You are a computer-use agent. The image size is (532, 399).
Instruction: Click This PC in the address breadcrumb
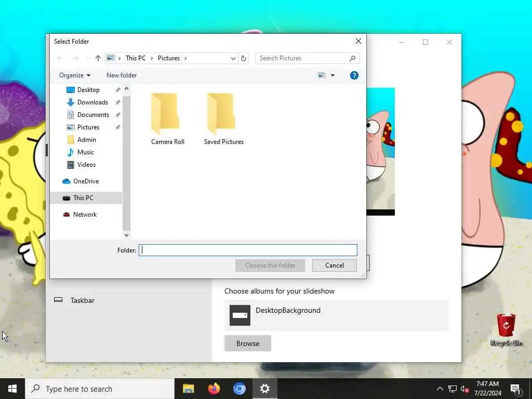point(136,58)
